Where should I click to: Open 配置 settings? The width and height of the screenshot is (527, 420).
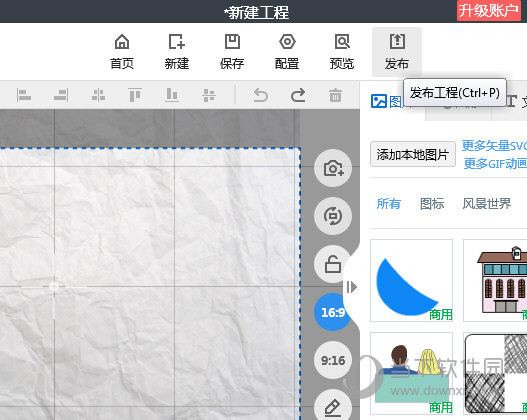pyautogui.click(x=287, y=52)
